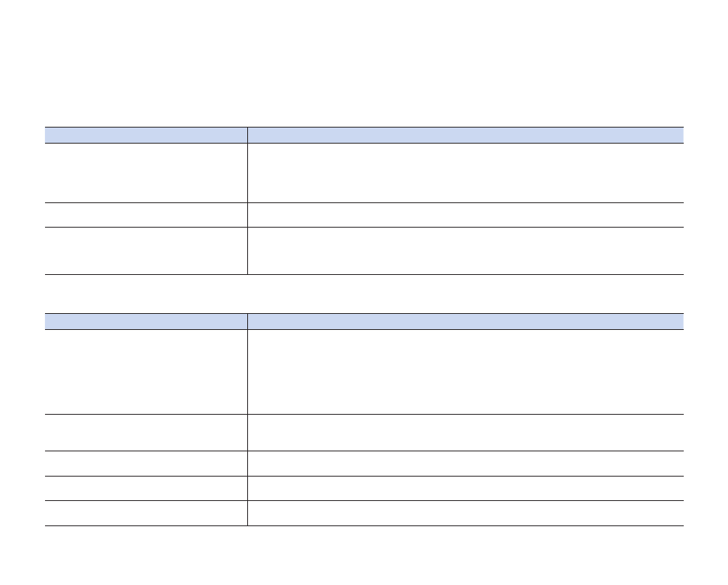Click lower table's third-row narrow cell
728x585 pixels.
[146, 464]
